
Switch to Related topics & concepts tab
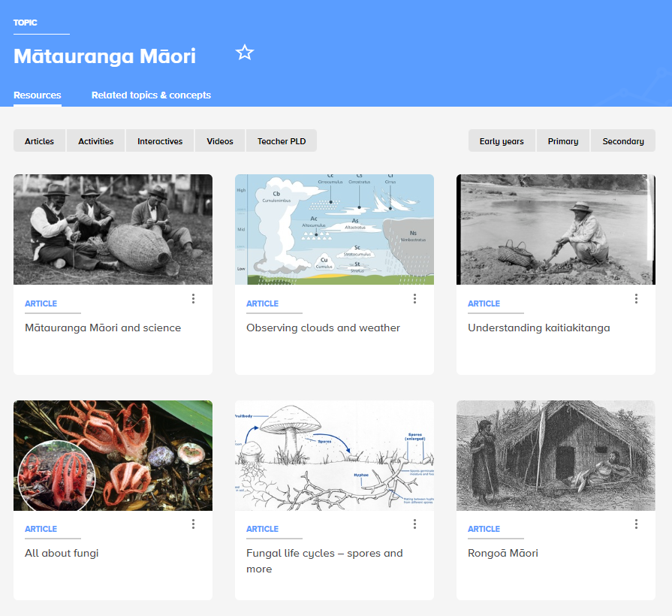(151, 95)
